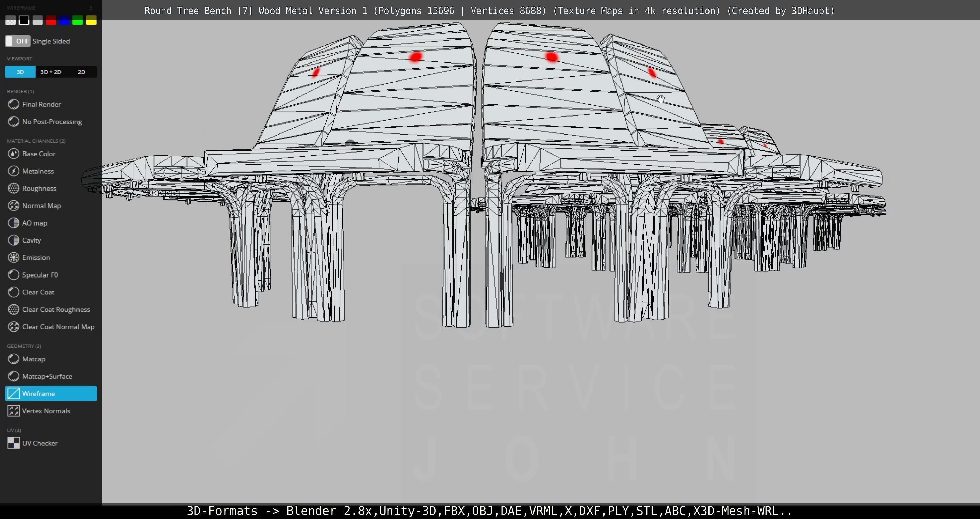Screen dimensions: 980x519
Task: Switch viewport to 3D + 2D
Action: (x=51, y=72)
